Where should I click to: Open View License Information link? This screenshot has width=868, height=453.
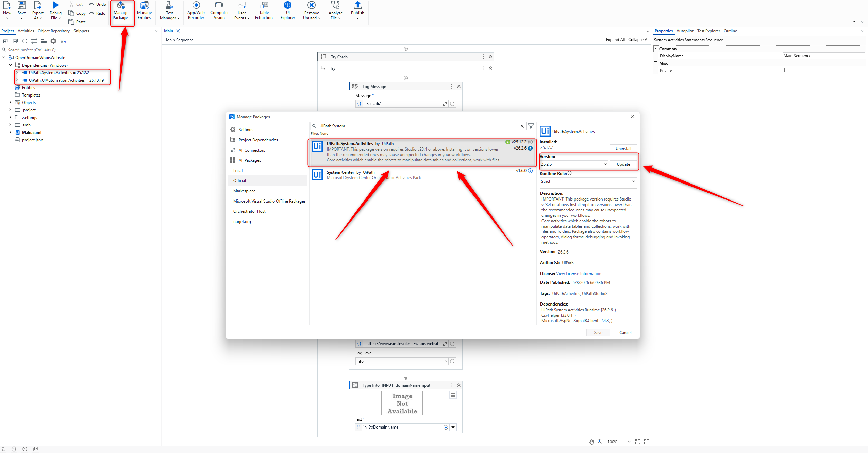(579, 274)
